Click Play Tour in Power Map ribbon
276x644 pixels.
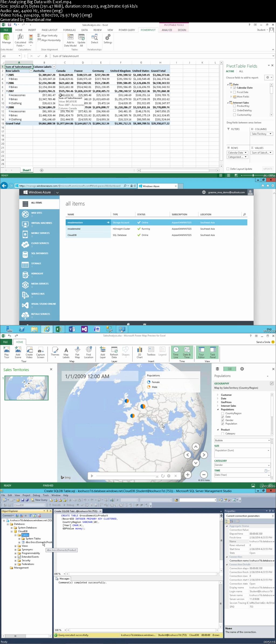(x=6, y=352)
